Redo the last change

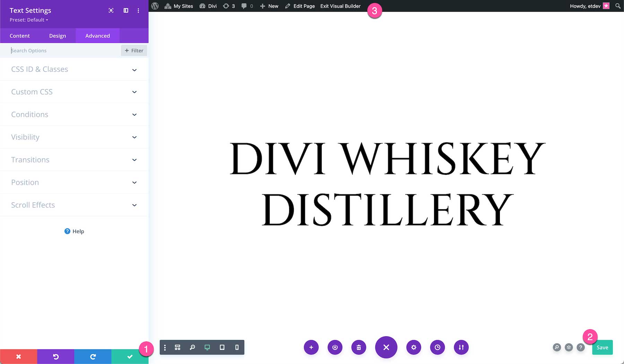pos(93,356)
